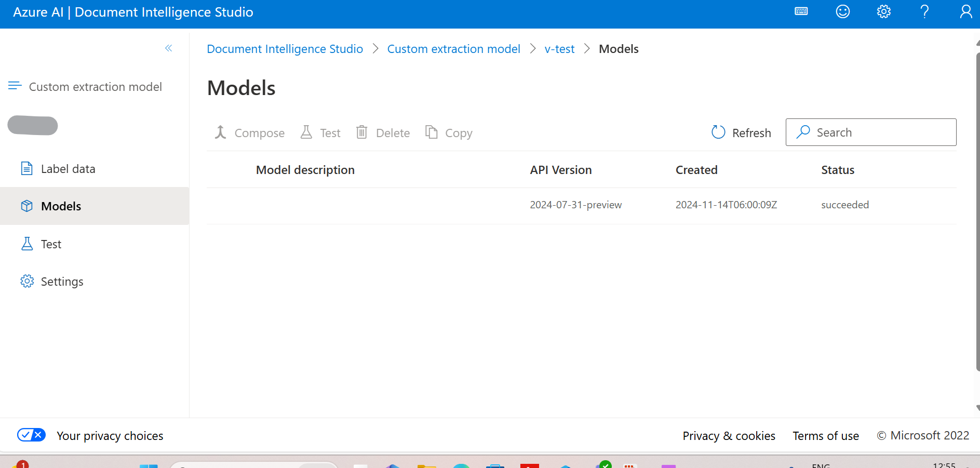The image size is (980, 468).
Task: Open the Custom extraction model hamburger menu
Action: pyautogui.click(x=14, y=86)
